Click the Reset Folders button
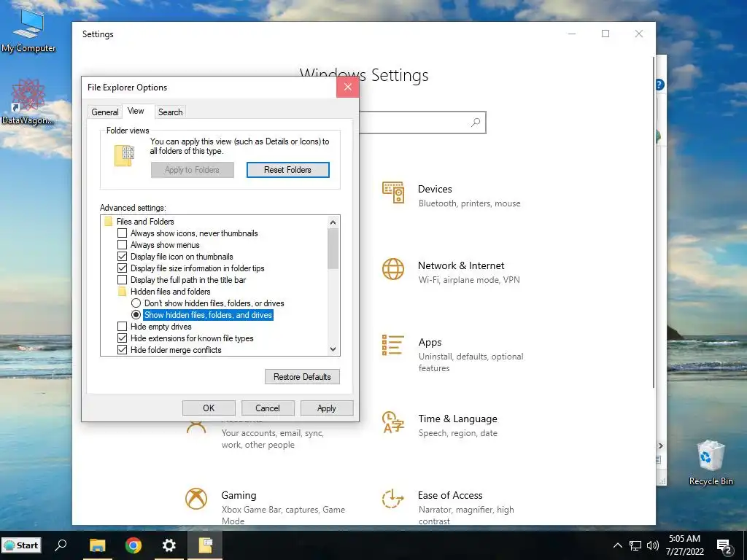Viewport: 747px width, 560px height. click(x=287, y=170)
